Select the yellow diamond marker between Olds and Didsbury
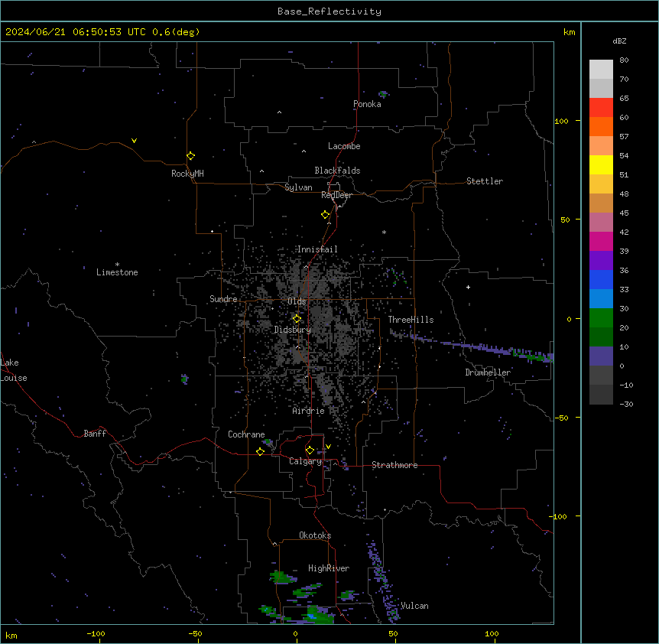Screen dimensions: 659x644 (297, 319)
